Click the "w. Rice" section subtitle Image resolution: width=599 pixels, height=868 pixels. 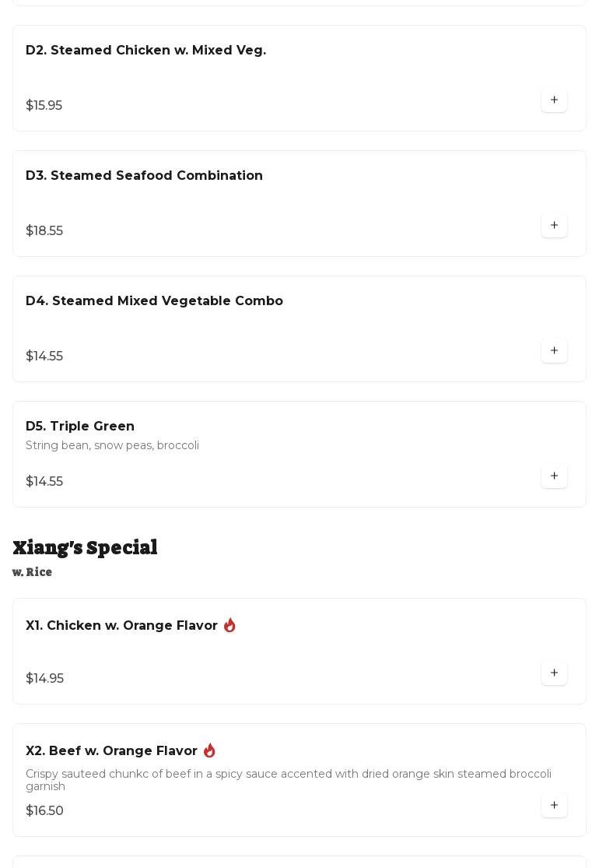[x=32, y=572]
